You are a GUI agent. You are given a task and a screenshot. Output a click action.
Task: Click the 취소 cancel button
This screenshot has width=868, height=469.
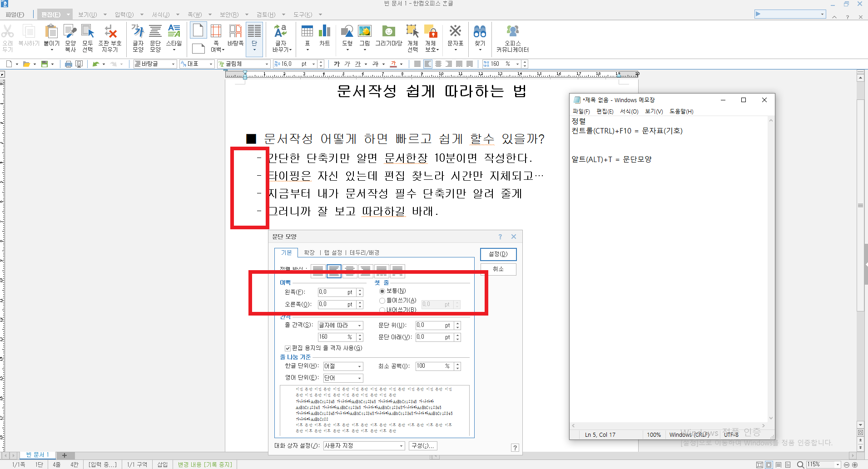pyautogui.click(x=498, y=269)
